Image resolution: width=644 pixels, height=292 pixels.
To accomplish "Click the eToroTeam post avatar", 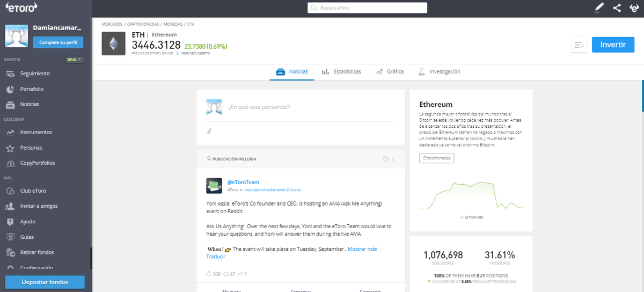I will click(x=214, y=186).
